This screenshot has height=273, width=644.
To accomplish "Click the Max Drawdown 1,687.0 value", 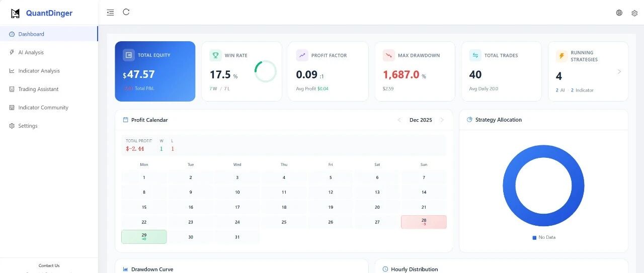I will 401,74.
